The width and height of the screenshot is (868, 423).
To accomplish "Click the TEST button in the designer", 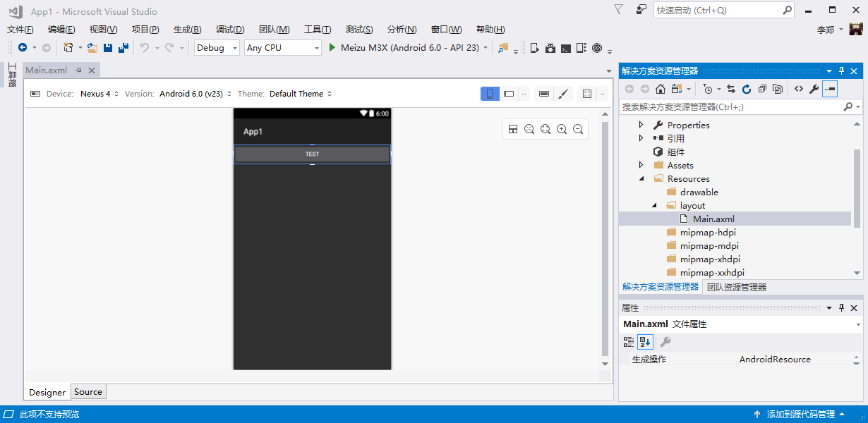I will coord(312,154).
